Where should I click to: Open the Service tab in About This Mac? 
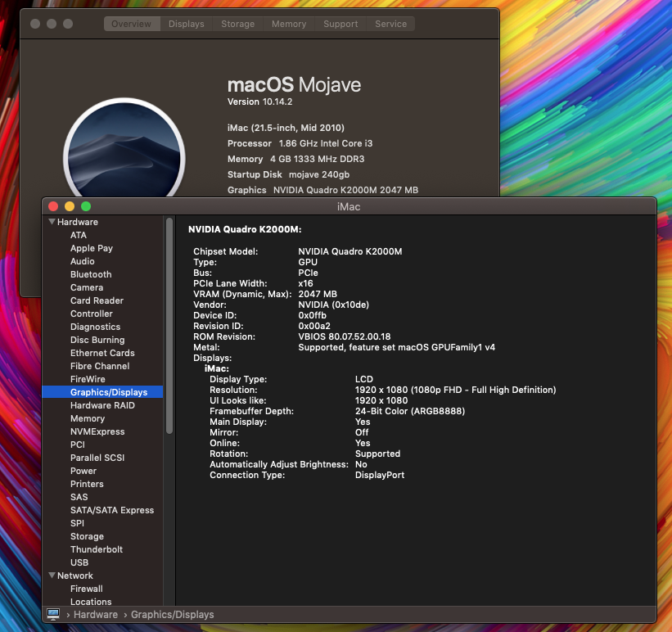[390, 24]
